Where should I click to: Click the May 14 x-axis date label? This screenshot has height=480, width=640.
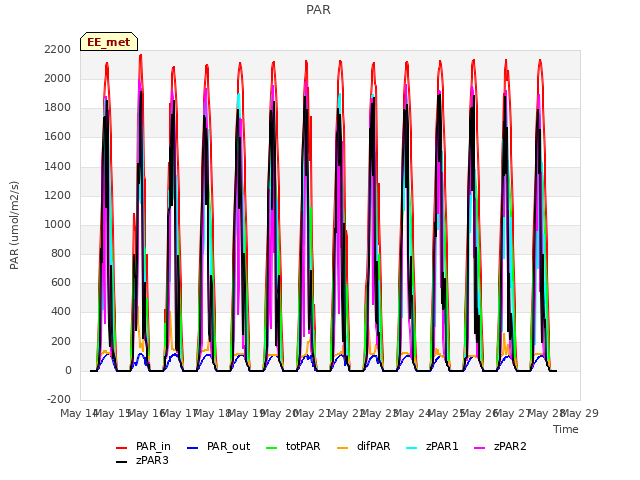(x=78, y=413)
